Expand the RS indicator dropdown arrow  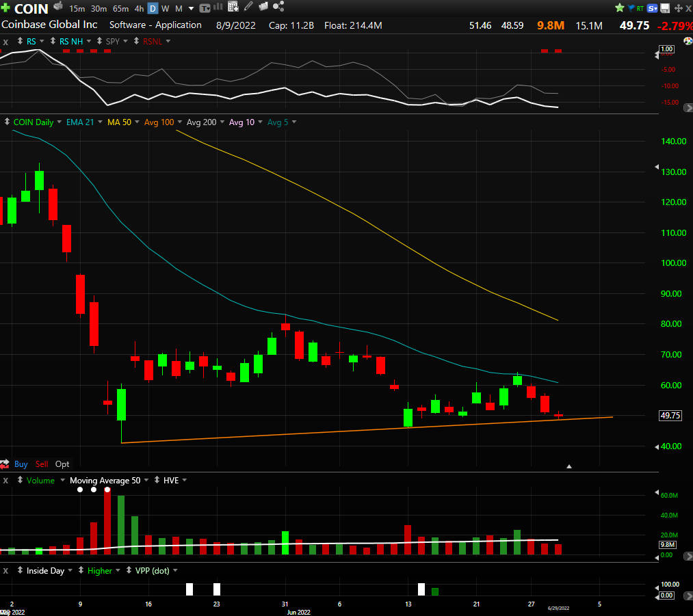pyautogui.click(x=42, y=41)
